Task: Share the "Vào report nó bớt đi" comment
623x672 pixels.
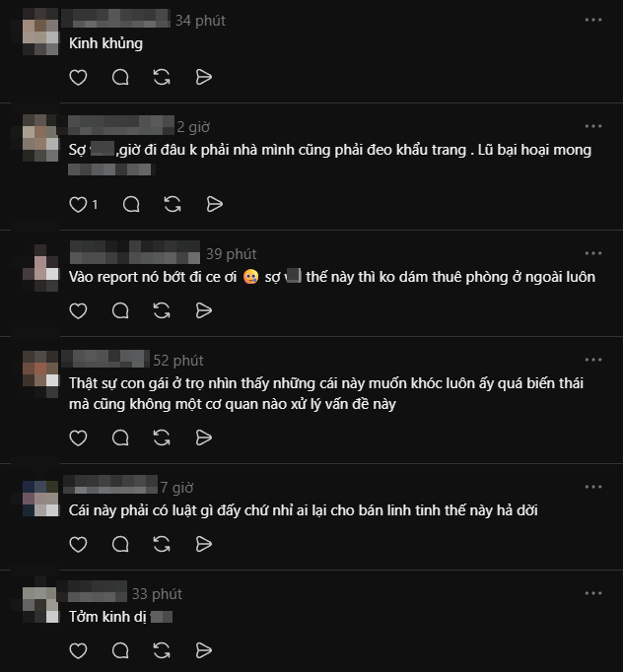Action: pyautogui.click(x=204, y=310)
